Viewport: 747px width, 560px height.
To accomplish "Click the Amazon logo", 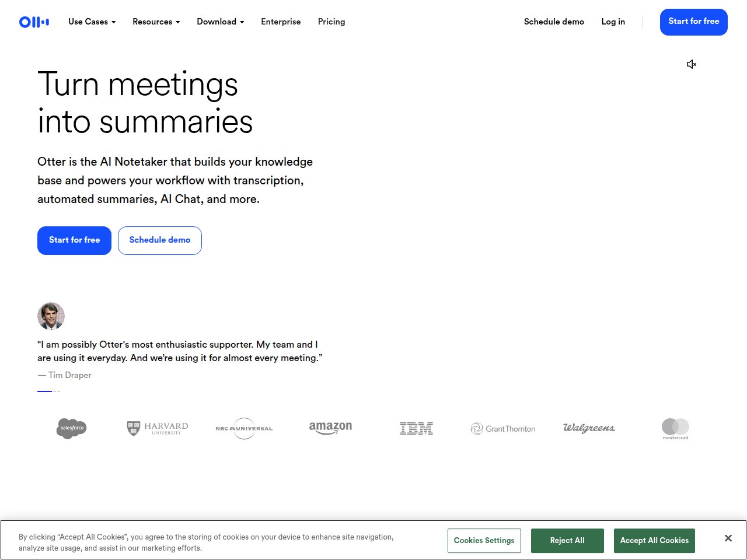I will 330,428.
